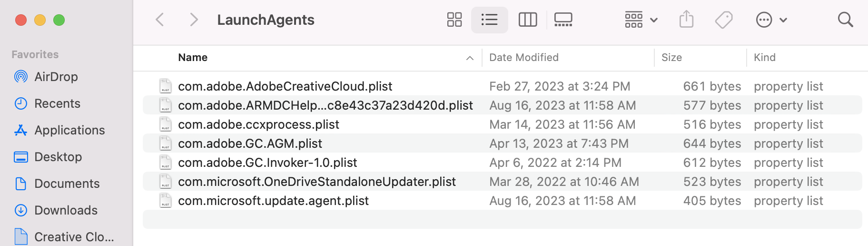
Task: Select list view mode
Action: point(489,20)
